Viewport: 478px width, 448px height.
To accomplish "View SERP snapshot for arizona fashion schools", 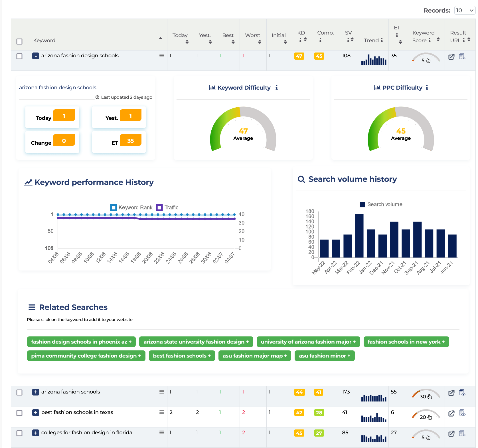I will coord(462,392).
